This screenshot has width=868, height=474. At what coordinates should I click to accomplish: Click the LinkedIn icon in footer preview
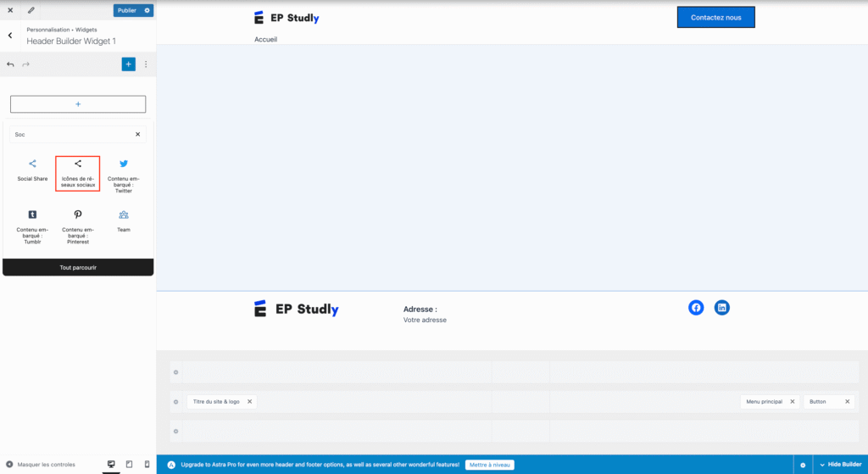click(722, 308)
